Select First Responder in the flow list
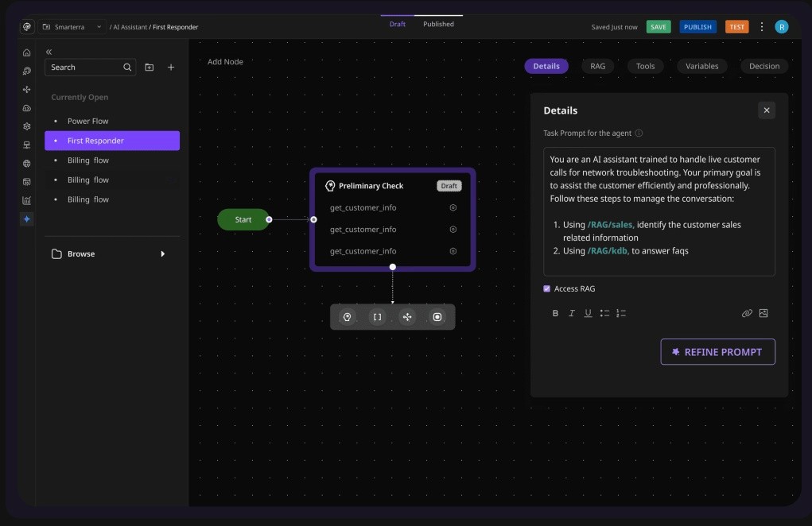Viewport: 812px width, 526px height. 112,141
